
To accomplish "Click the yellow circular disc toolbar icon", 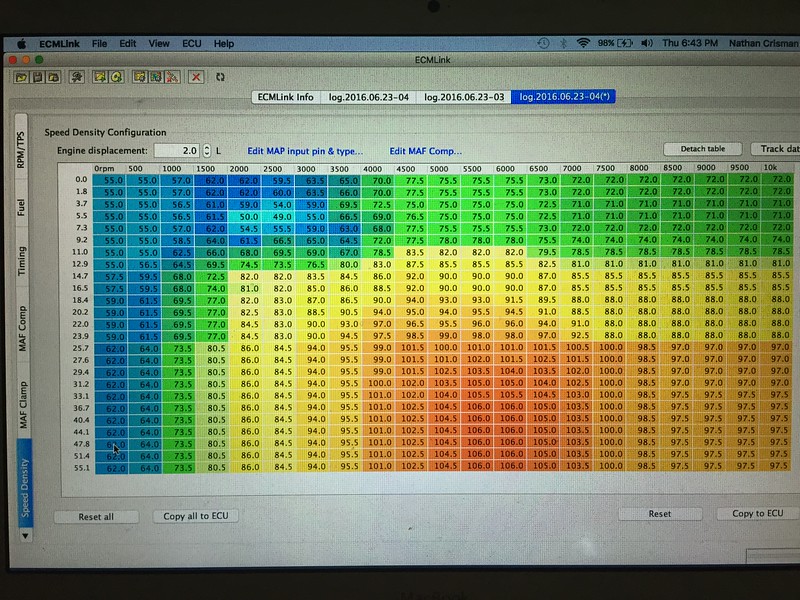I will pos(116,77).
